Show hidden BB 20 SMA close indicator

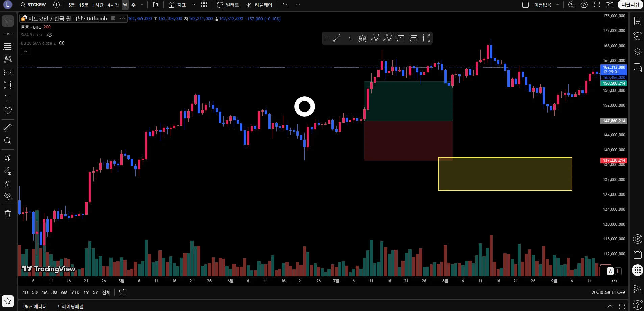coord(62,43)
